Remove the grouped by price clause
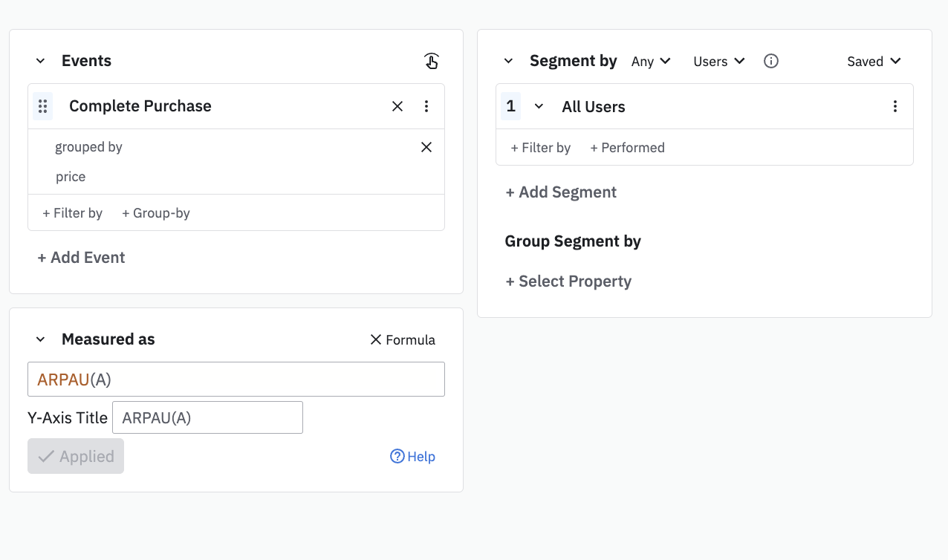948x560 pixels. (x=426, y=147)
